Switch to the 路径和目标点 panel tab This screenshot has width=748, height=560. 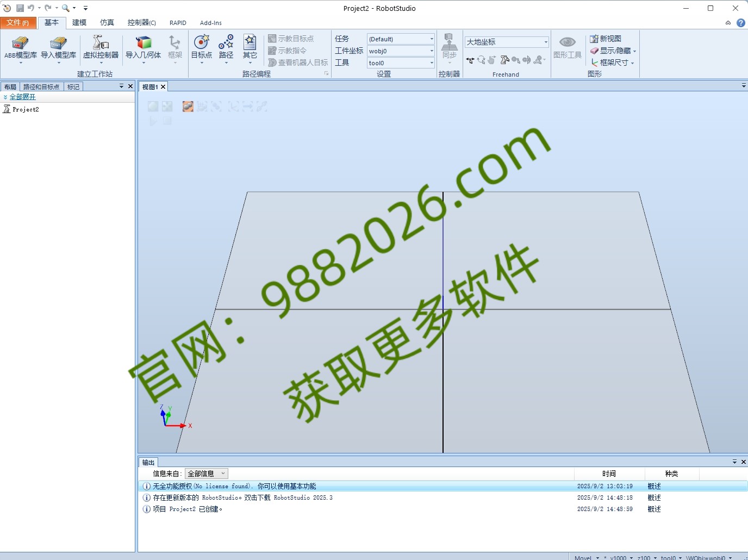point(41,87)
